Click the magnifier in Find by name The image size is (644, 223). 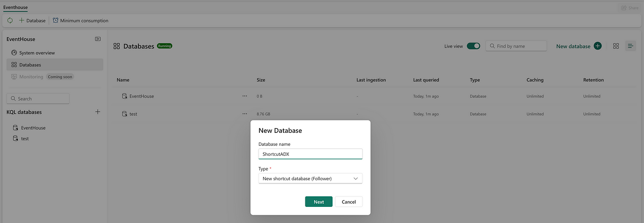[x=493, y=46]
